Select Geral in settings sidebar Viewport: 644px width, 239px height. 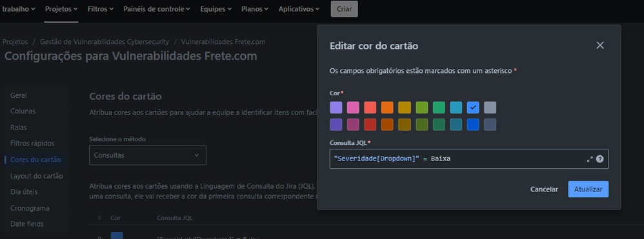point(19,95)
